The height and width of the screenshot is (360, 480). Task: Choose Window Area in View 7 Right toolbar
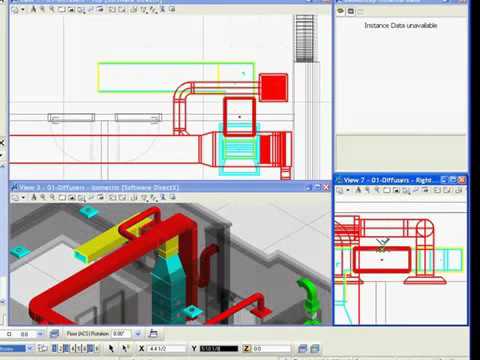387,190
